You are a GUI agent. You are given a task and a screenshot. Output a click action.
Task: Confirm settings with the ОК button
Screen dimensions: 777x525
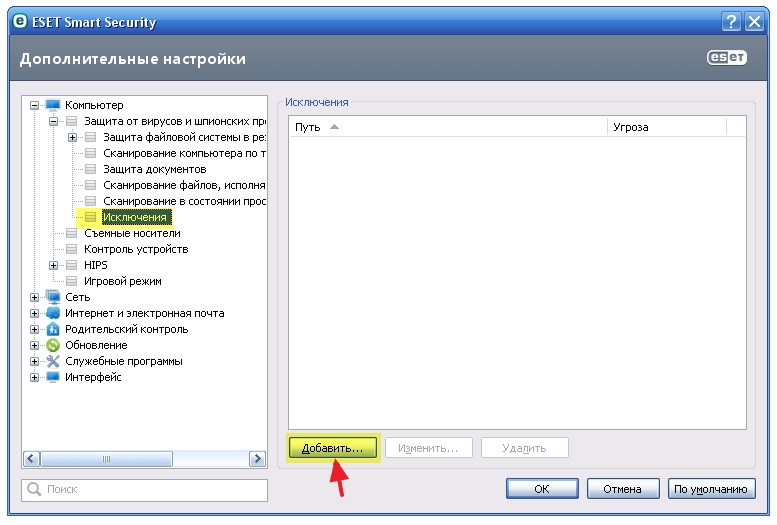coord(542,489)
